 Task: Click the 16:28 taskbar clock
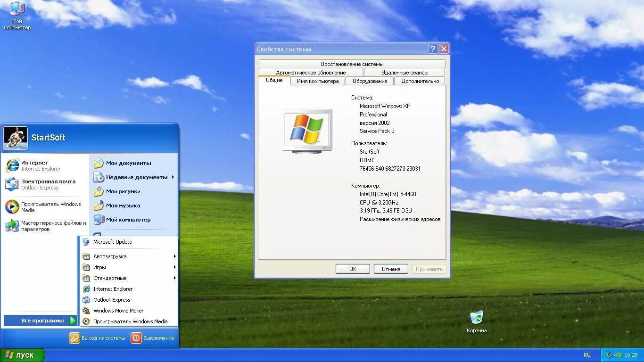click(631, 355)
